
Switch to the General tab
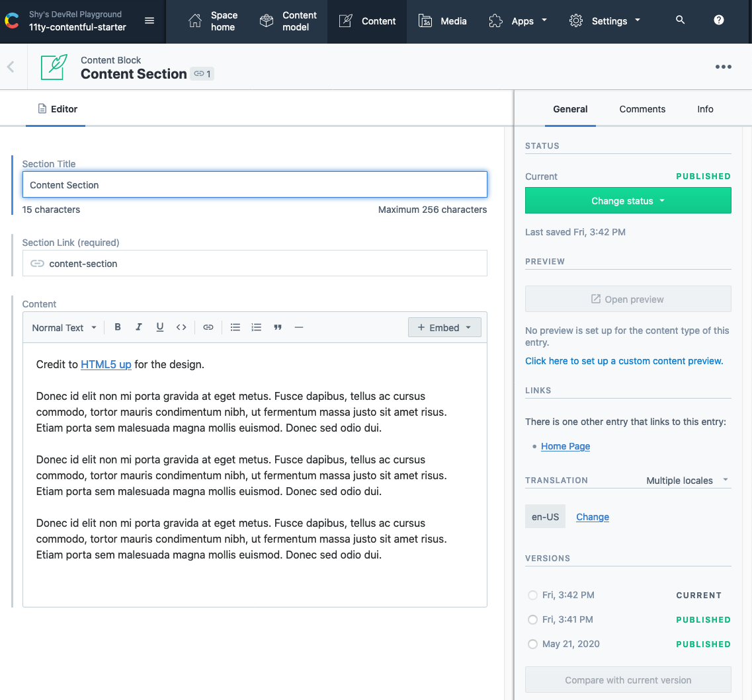pos(570,109)
